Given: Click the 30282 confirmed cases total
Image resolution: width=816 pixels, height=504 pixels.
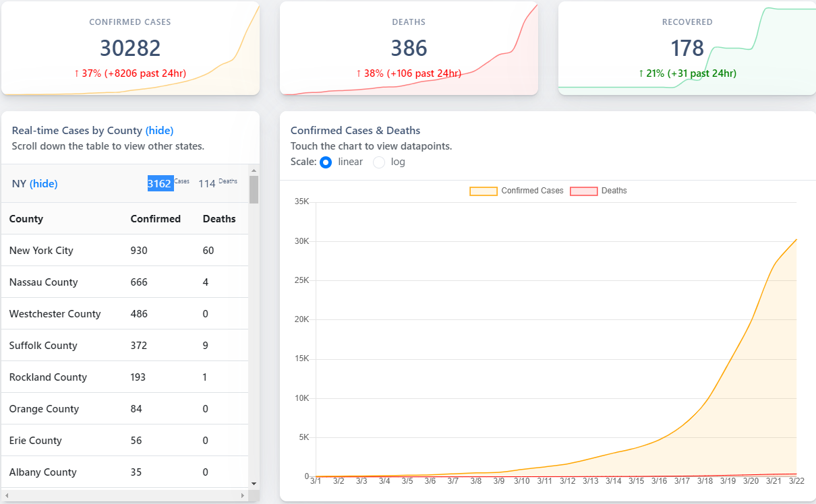Looking at the screenshot, I should [130, 48].
